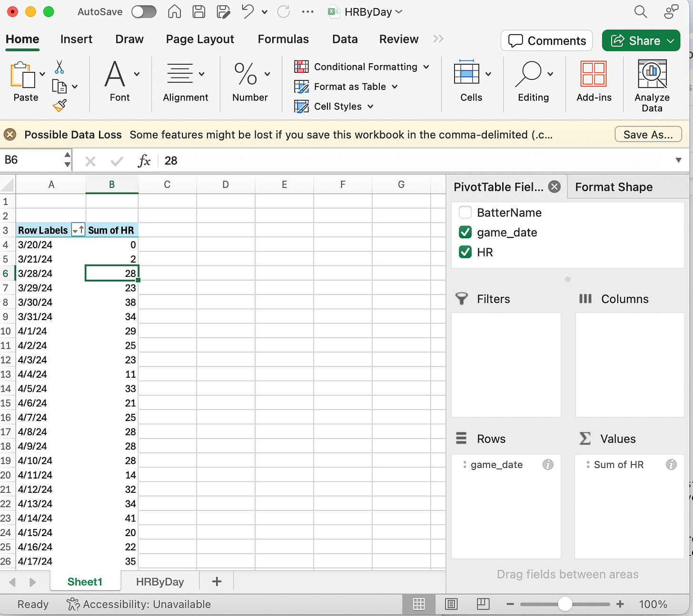This screenshot has width=693, height=616.
Task: Open the Add-ins icon
Action: 594,74
